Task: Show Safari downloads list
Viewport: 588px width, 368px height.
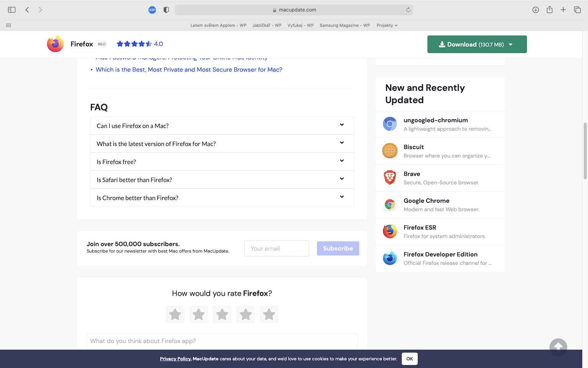Action: (536, 10)
